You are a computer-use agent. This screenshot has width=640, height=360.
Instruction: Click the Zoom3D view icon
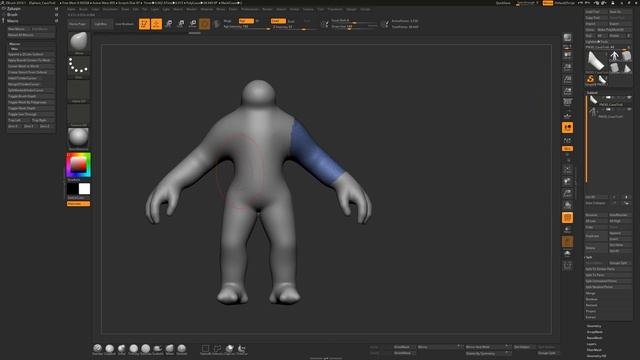click(567, 193)
